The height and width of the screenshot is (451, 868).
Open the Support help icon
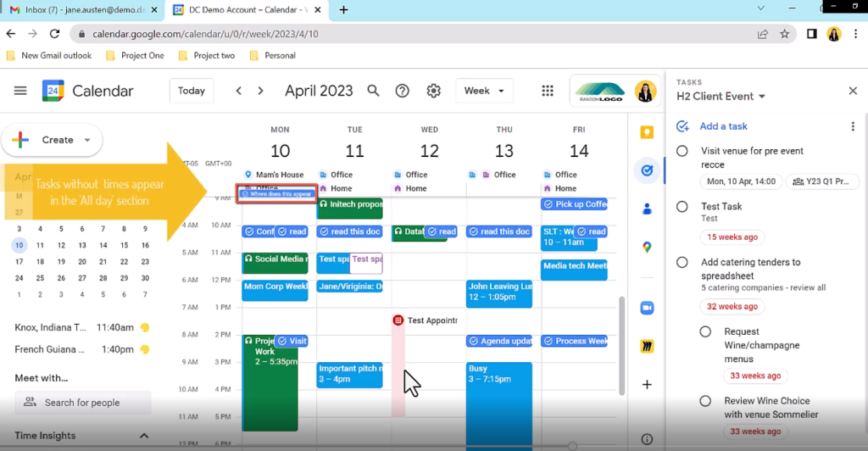click(x=403, y=91)
